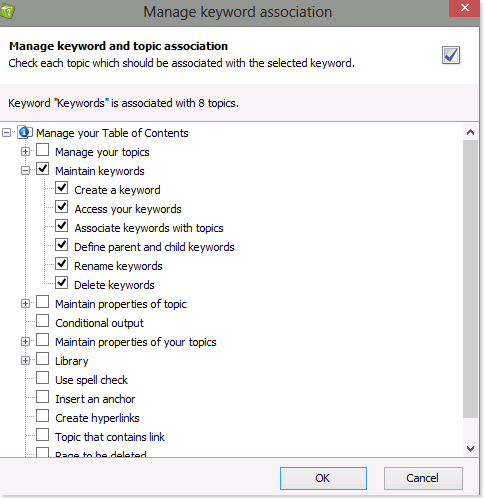Click the large checkmark icon in header

[451, 55]
